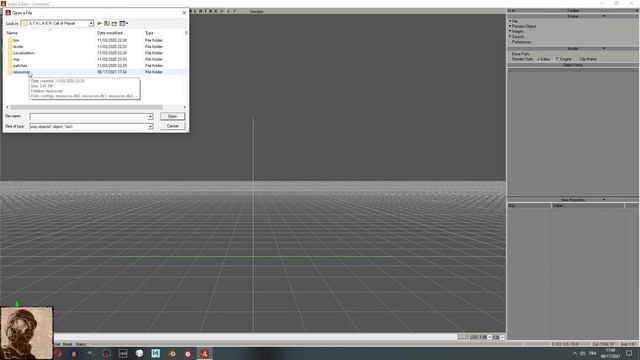Viewport: 640px width, 360px height.
Task: Click right arrow of file list scrollbar
Action: [x=184, y=107]
